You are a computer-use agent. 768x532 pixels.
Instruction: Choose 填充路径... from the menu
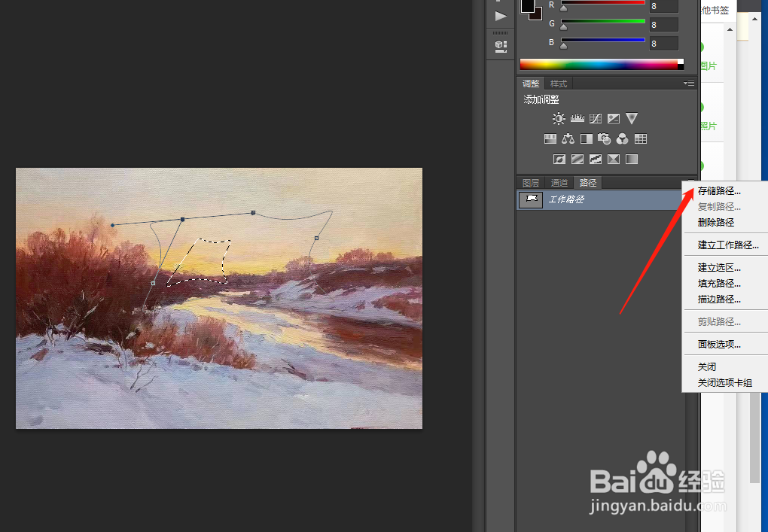coord(719,283)
